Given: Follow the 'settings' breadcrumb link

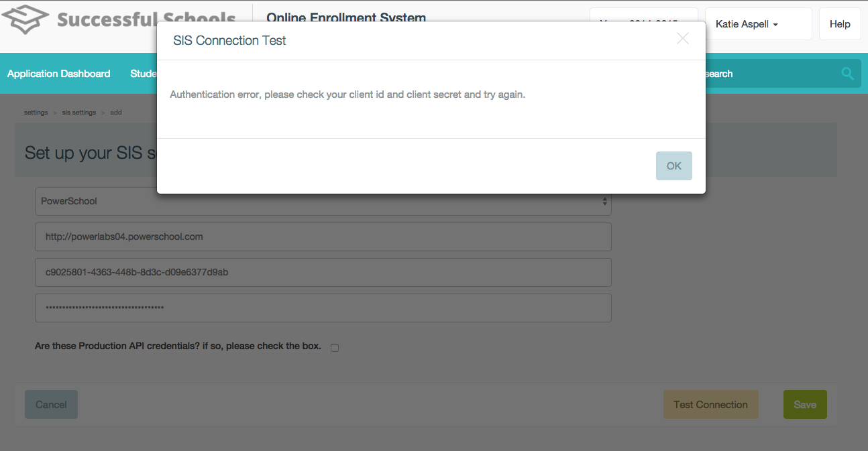Looking at the screenshot, I should pos(36,113).
